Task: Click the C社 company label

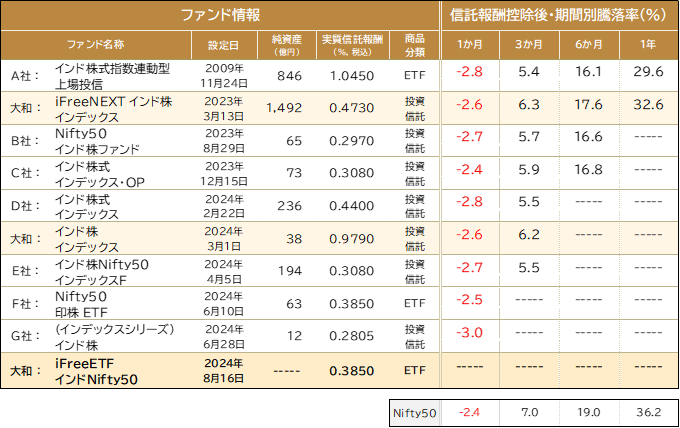Action: click(x=25, y=173)
